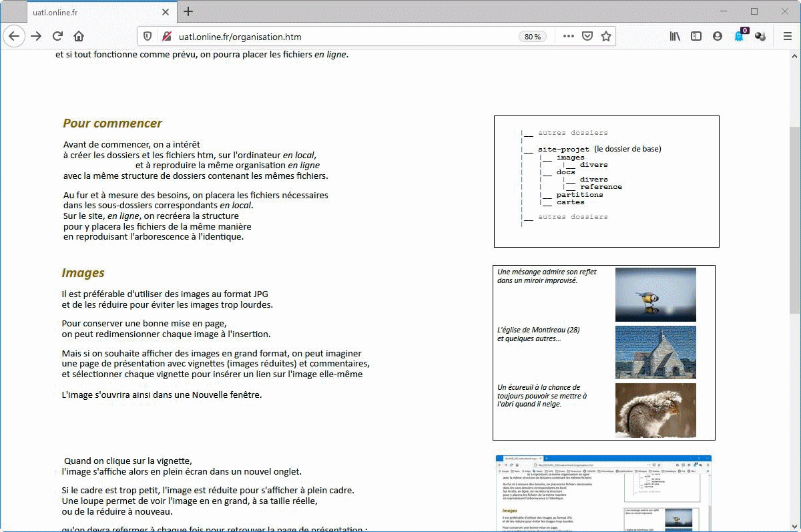
Task: Select the uatl.online.fr tab
Action: pos(101,12)
